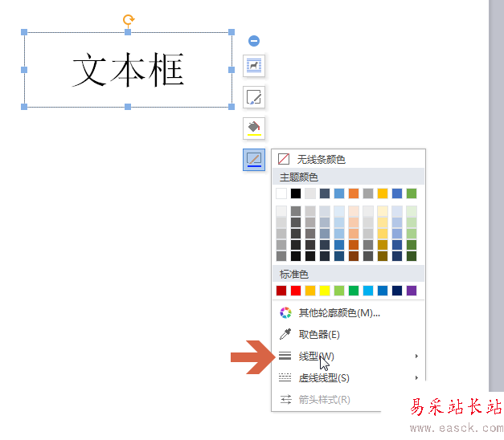Viewport: 504px width, 440px height.
Task: Pick the yellow standard color swatch
Action: (325, 291)
